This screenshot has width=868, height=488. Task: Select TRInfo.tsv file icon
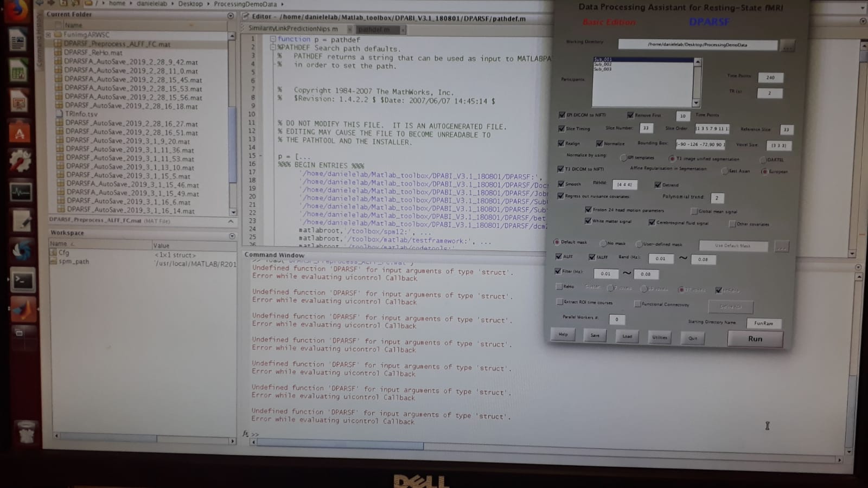[60, 114]
